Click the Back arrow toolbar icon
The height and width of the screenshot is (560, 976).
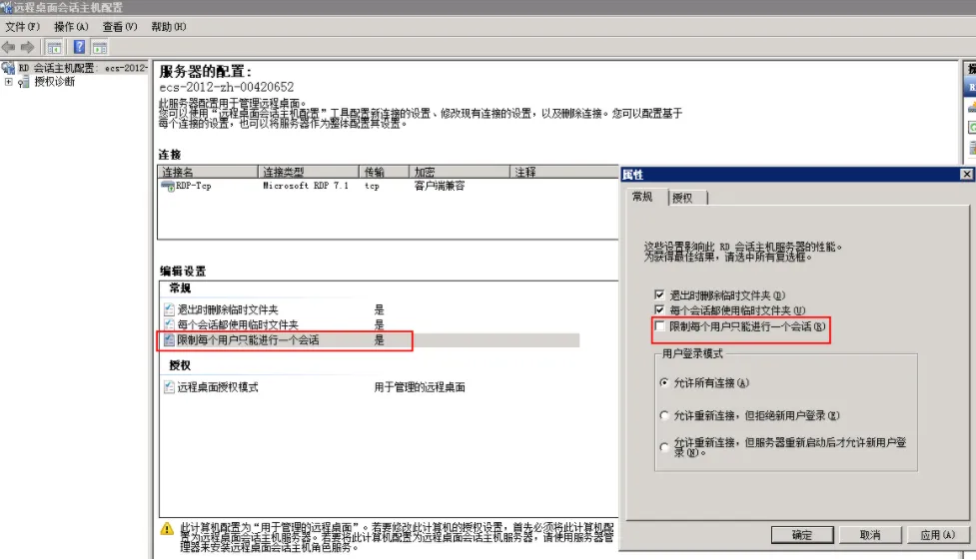pyautogui.click(x=9, y=47)
